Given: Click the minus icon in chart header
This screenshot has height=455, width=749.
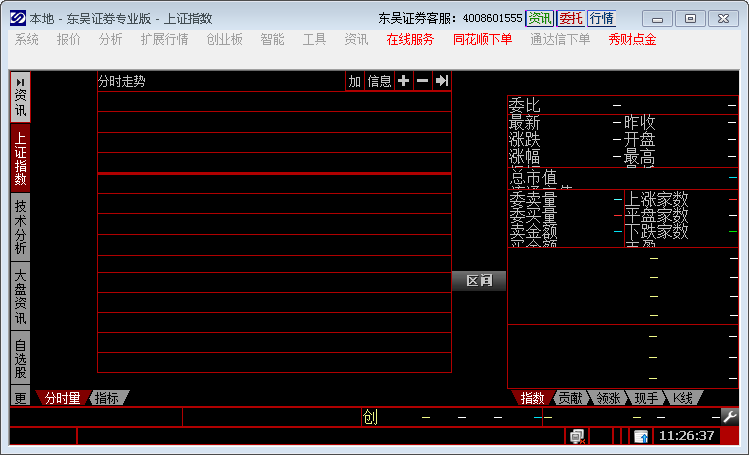Looking at the screenshot, I should tap(422, 81).
